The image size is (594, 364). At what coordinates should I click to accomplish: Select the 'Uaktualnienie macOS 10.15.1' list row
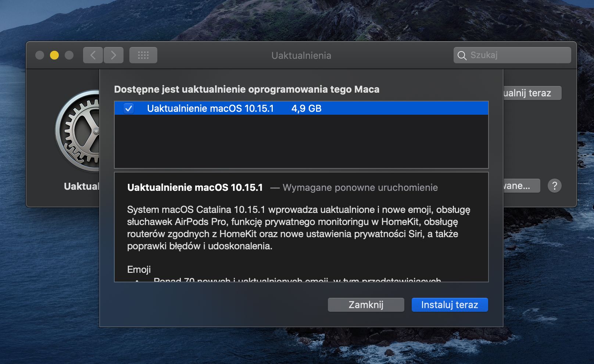pos(301,108)
